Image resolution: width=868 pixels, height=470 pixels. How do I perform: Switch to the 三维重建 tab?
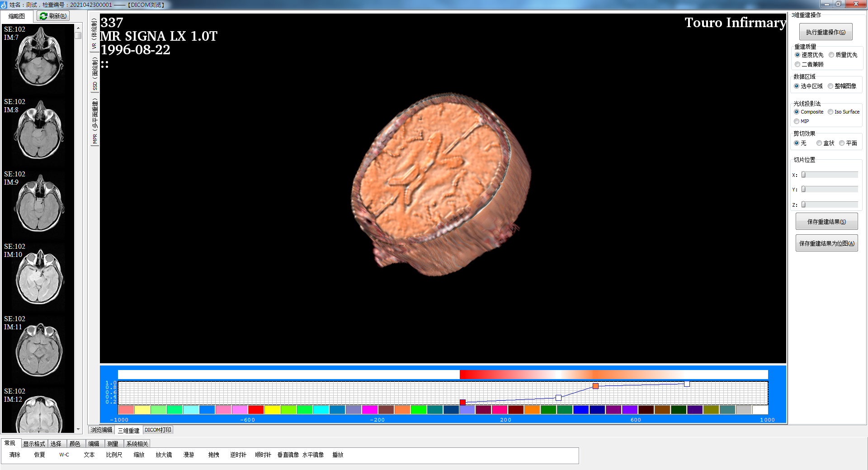tap(128, 430)
